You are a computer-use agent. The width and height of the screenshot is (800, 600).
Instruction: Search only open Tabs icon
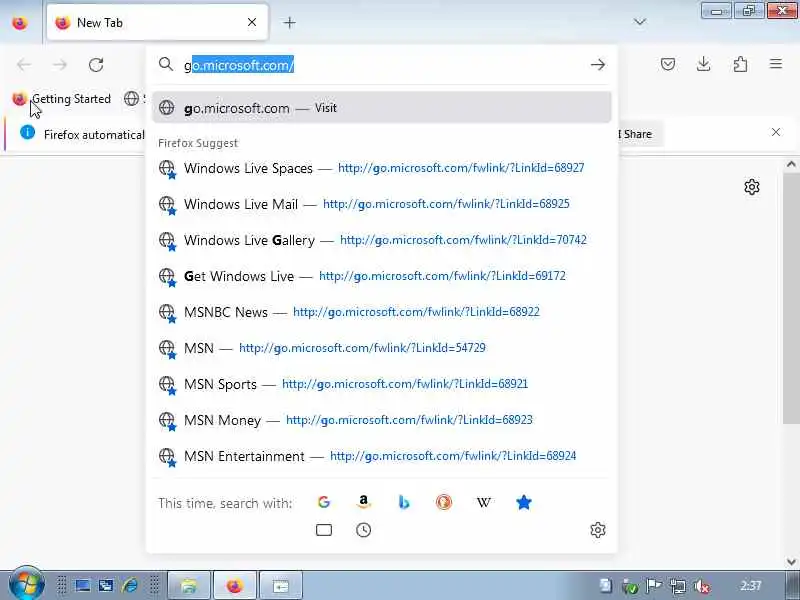(324, 530)
